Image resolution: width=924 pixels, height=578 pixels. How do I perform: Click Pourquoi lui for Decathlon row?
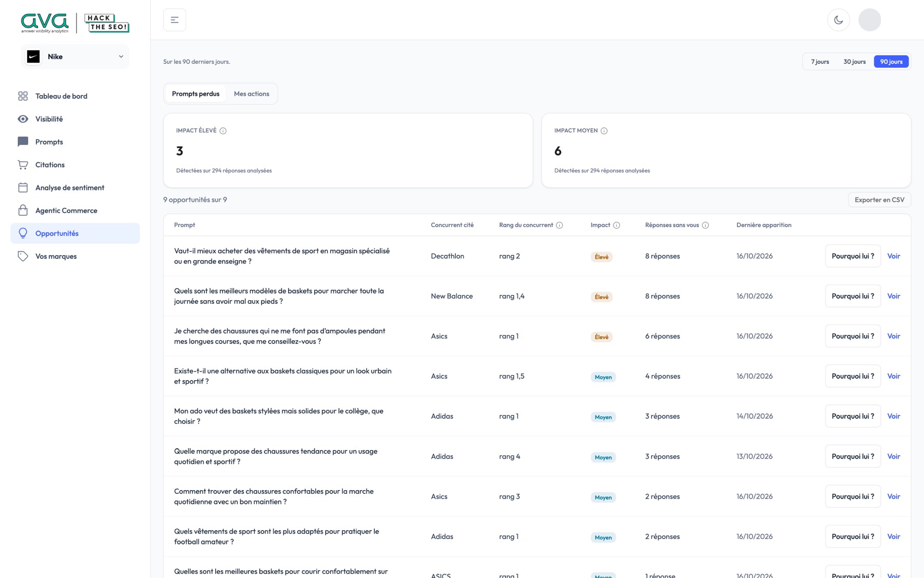[x=853, y=256]
